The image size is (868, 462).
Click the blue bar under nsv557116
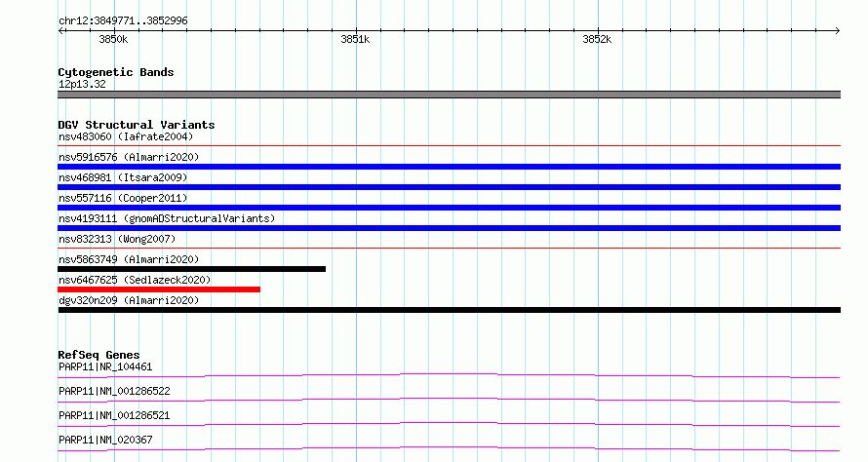pyautogui.click(x=449, y=208)
